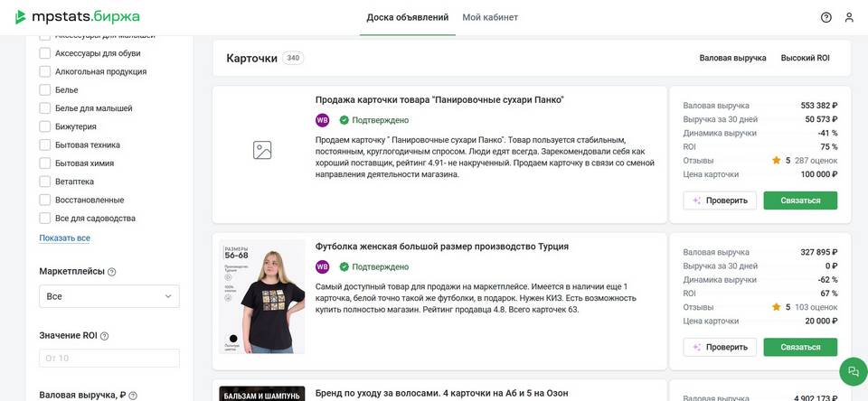Click the info icon next to Маркетплейсы
Screen dimensions: 868x401
[x=112, y=272]
